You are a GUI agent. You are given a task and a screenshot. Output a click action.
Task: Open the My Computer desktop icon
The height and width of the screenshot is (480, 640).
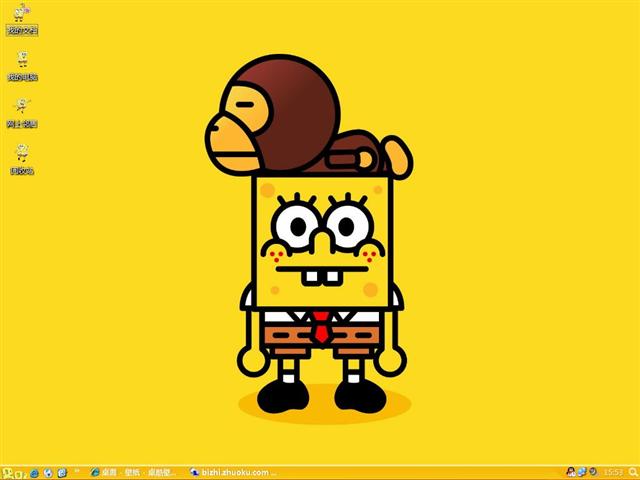click(22, 66)
